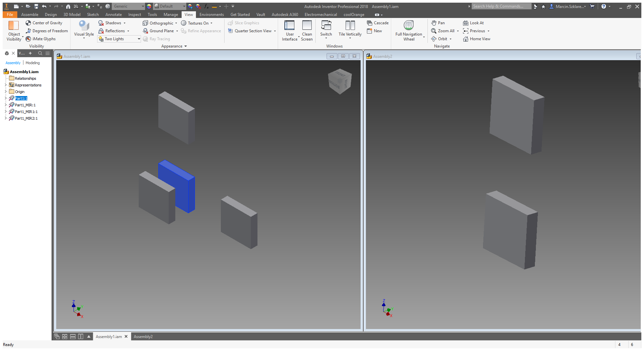Screen dimensions: 644x351
Task: Toggle Ground Plane visibility
Action: click(160, 31)
